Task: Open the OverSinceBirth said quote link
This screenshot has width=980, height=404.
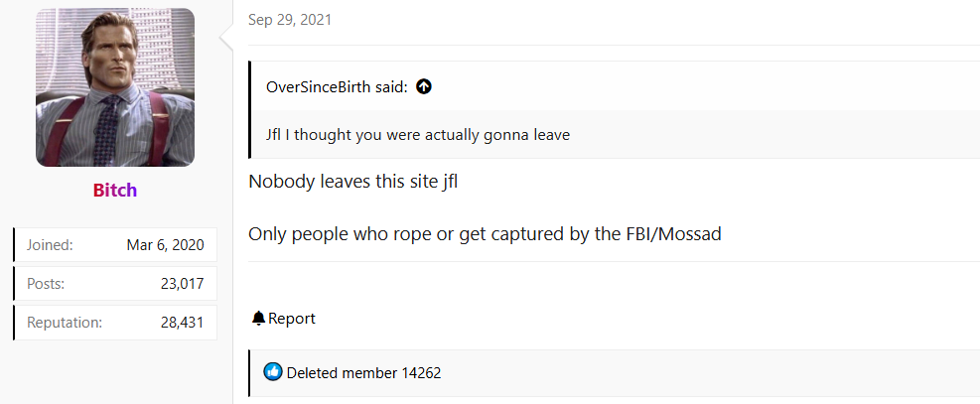Action: tap(337, 87)
